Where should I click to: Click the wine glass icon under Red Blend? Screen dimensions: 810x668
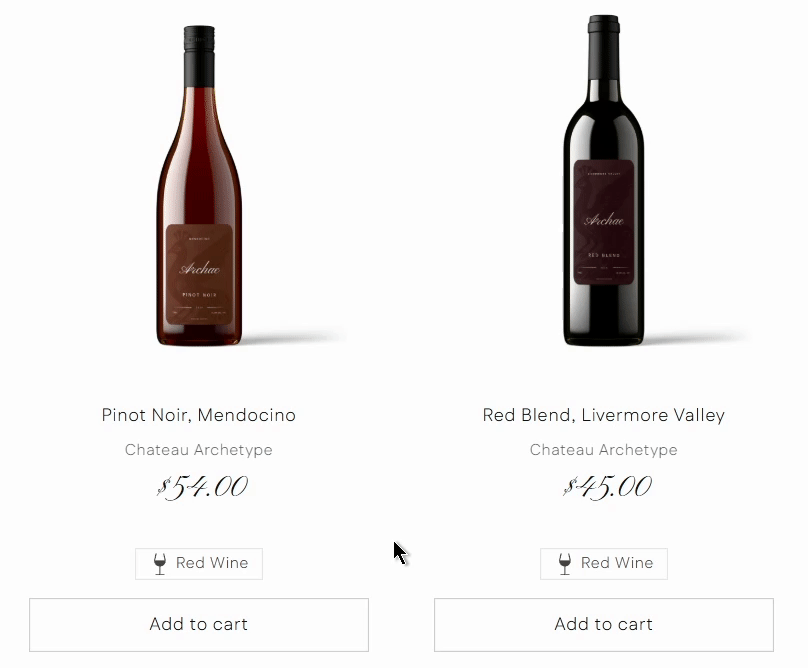coord(565,564)
